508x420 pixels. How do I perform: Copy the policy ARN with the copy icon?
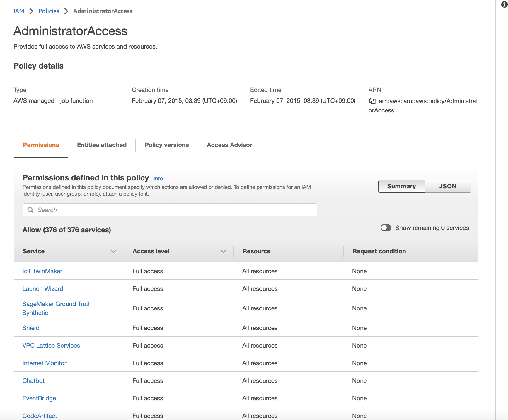[x=372, y=101]
